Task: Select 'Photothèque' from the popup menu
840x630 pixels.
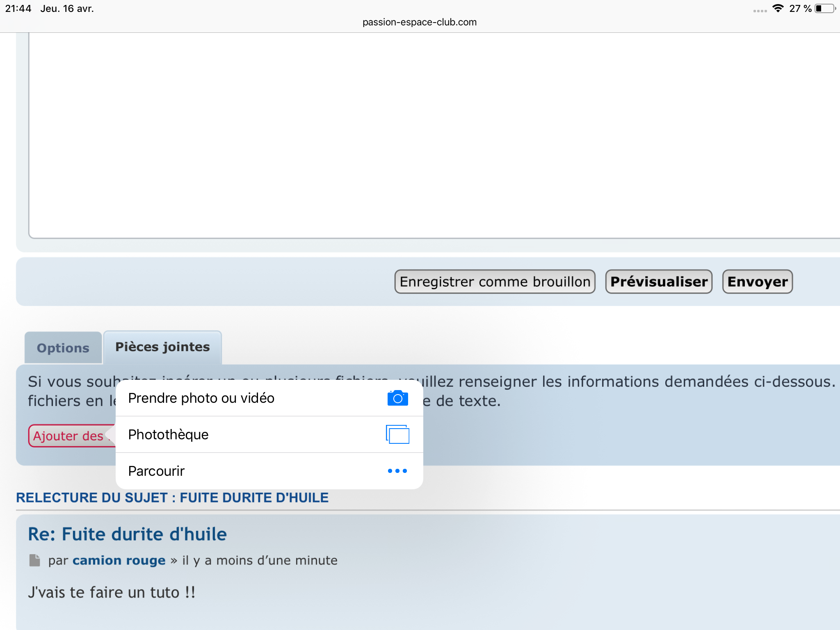Action: (168, 434)
